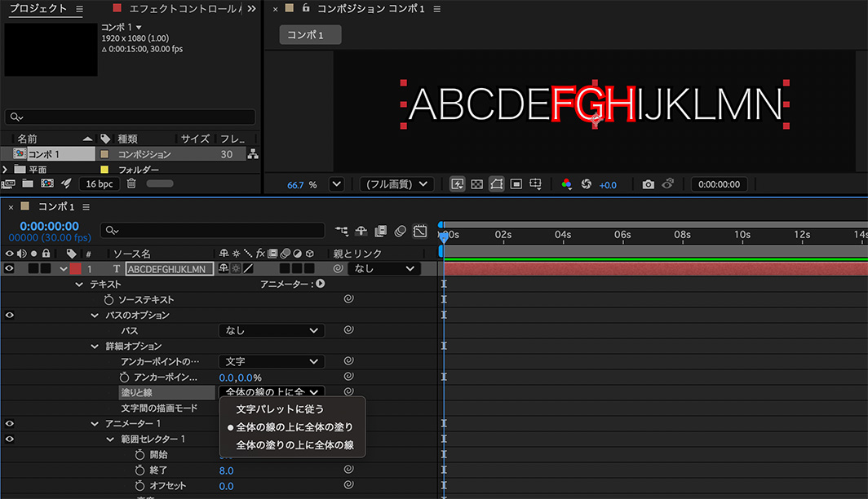
Task: Select the コンポ 1 viewer tab
Action: tap(310, 34)
